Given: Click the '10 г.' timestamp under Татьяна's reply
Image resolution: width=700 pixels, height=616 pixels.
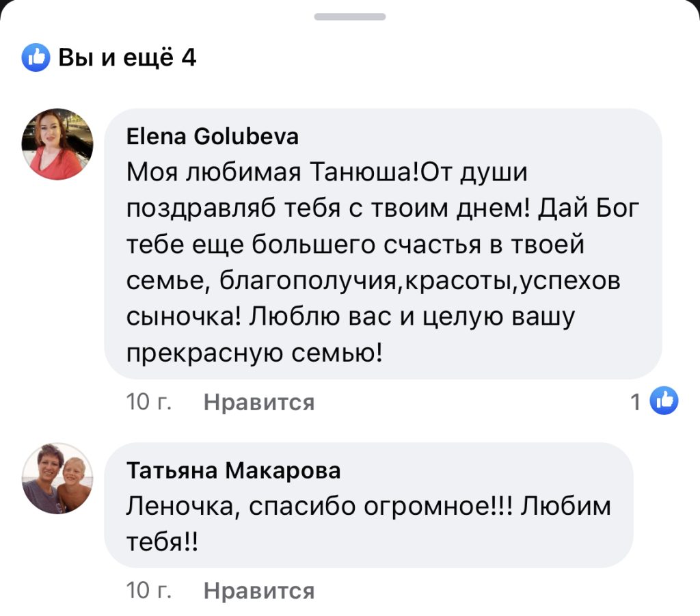Looking at the screenshot, I should tap(148, 589).
